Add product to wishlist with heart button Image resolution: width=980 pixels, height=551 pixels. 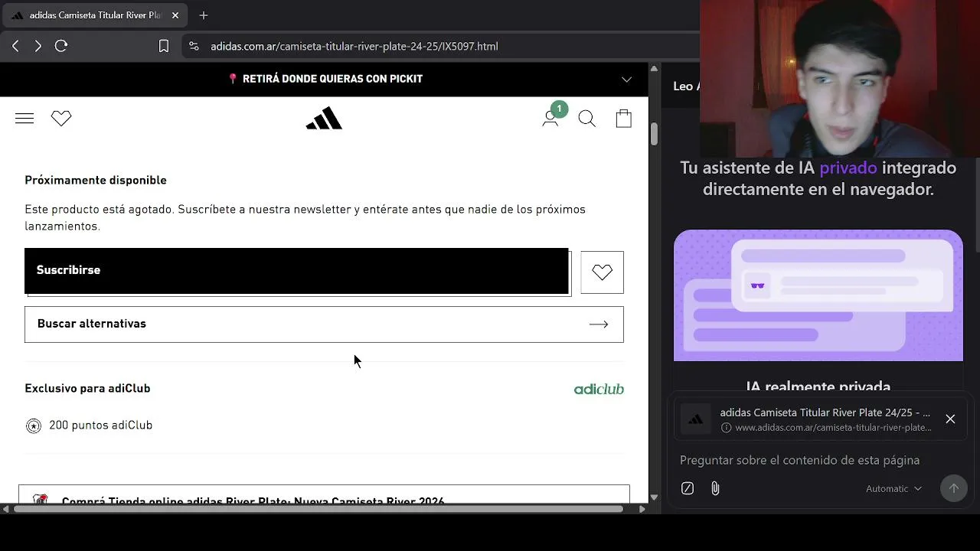[602, 272]
